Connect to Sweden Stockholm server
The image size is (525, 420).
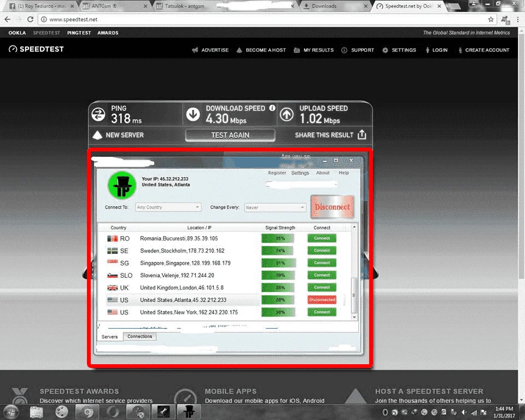pyautogui.click(x=322, y=250)
